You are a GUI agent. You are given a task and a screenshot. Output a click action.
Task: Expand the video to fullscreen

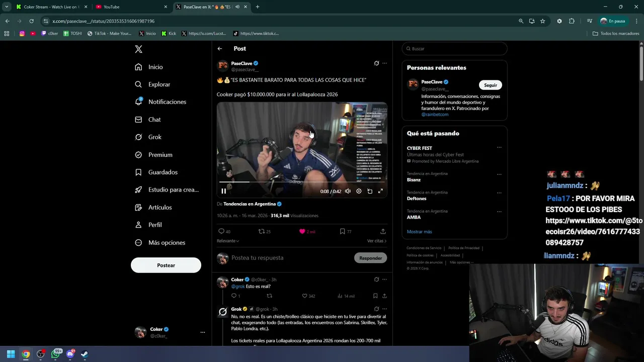pos(380,191)
